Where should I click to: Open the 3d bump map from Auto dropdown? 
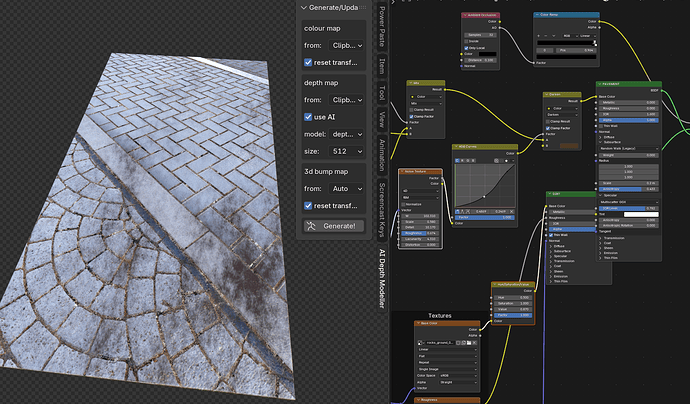tap(347, 189)
